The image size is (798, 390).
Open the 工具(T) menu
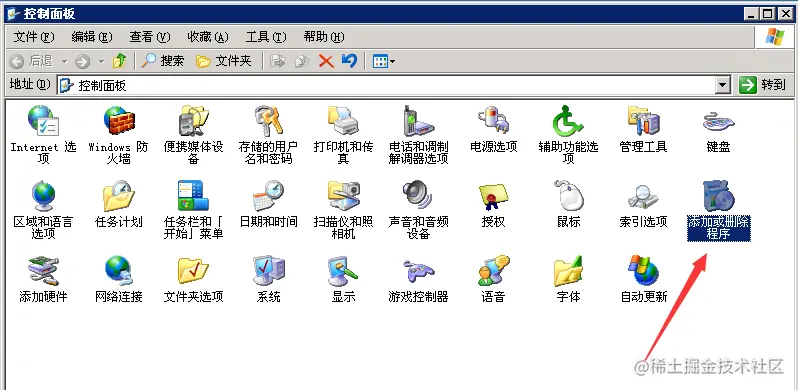click(x=266, y=37)
